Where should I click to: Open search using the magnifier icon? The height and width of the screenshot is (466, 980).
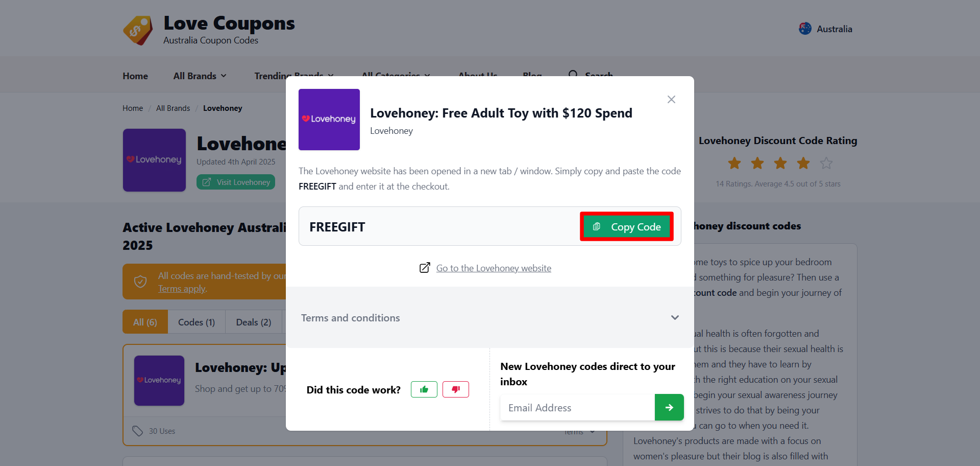(x=574, y=75)
